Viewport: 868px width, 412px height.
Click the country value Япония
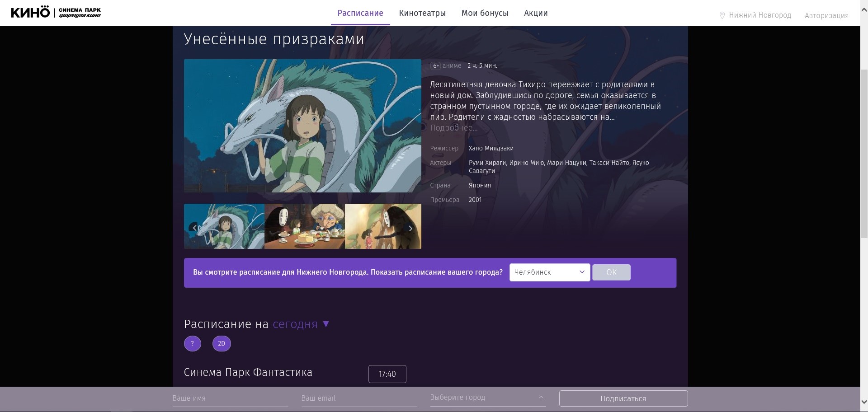(x=480, y=185)
